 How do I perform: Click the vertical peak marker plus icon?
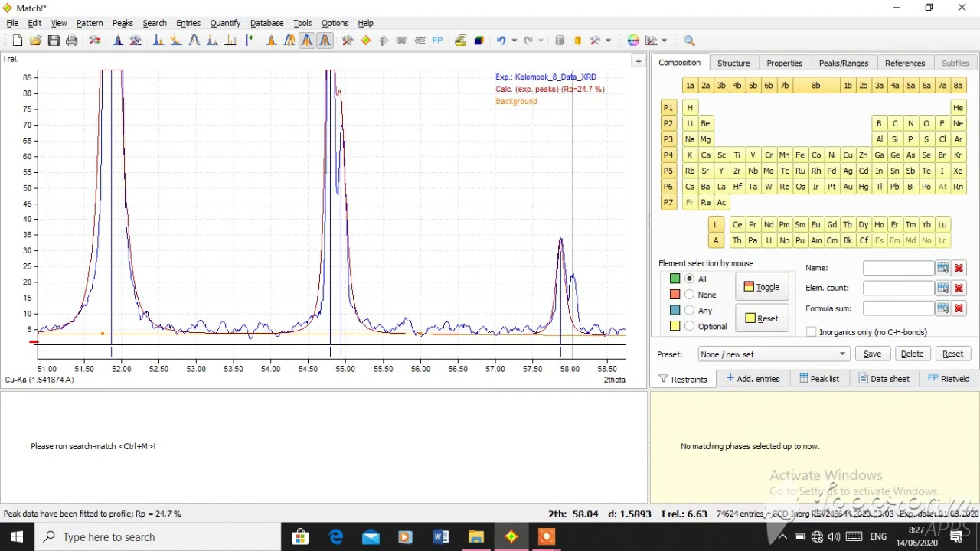point(250,41)
